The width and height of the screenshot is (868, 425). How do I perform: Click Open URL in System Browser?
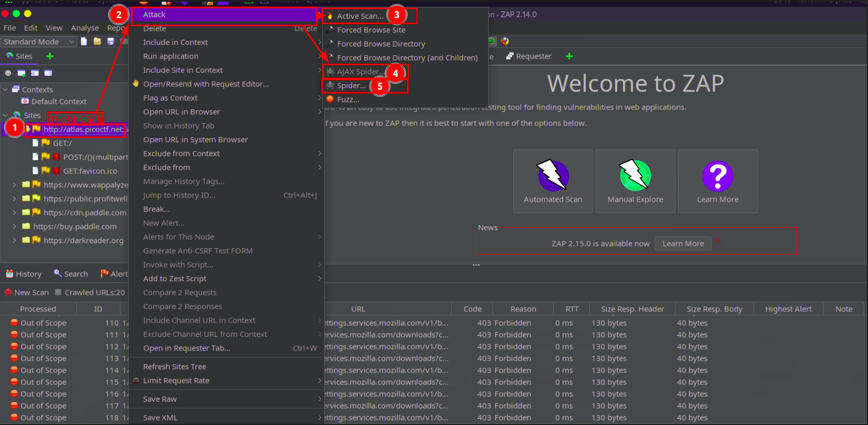pos(226,140)
